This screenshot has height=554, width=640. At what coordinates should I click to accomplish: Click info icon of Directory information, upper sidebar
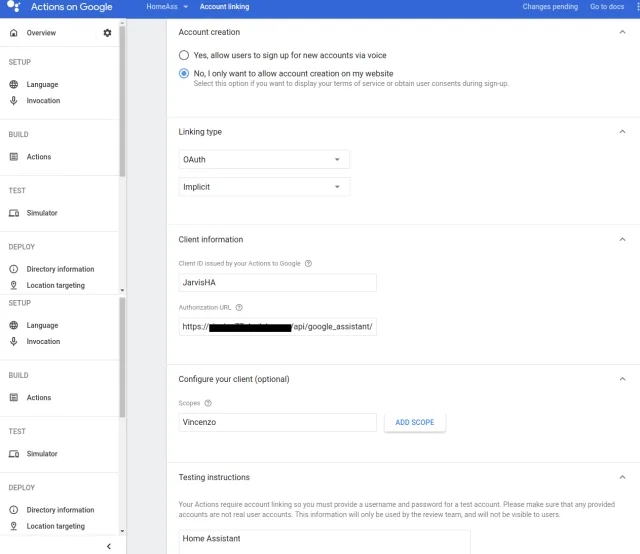(13, 269)
